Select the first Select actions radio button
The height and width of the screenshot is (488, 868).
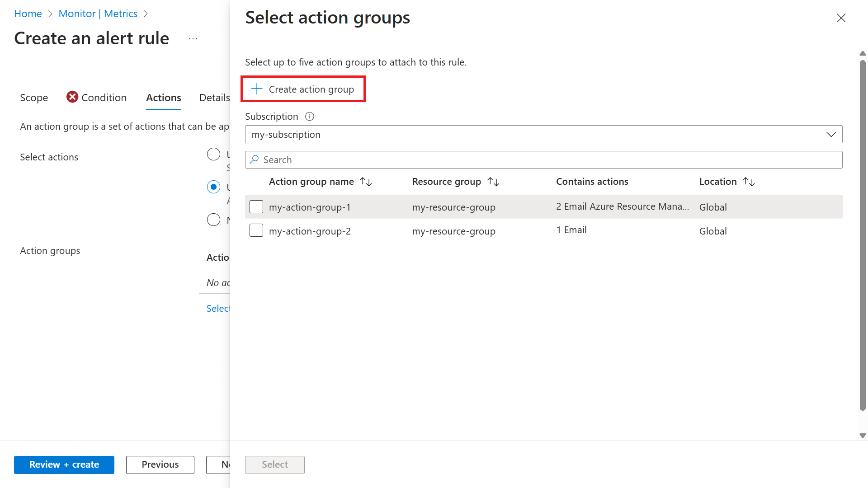coord(213,154)
